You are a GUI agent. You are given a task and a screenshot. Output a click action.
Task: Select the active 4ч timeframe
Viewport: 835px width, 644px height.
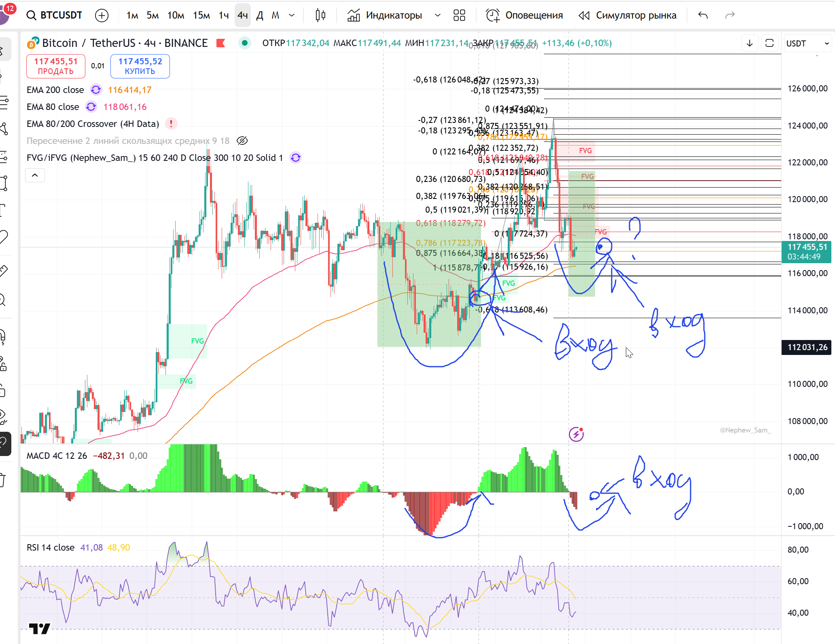click(242, 15)
